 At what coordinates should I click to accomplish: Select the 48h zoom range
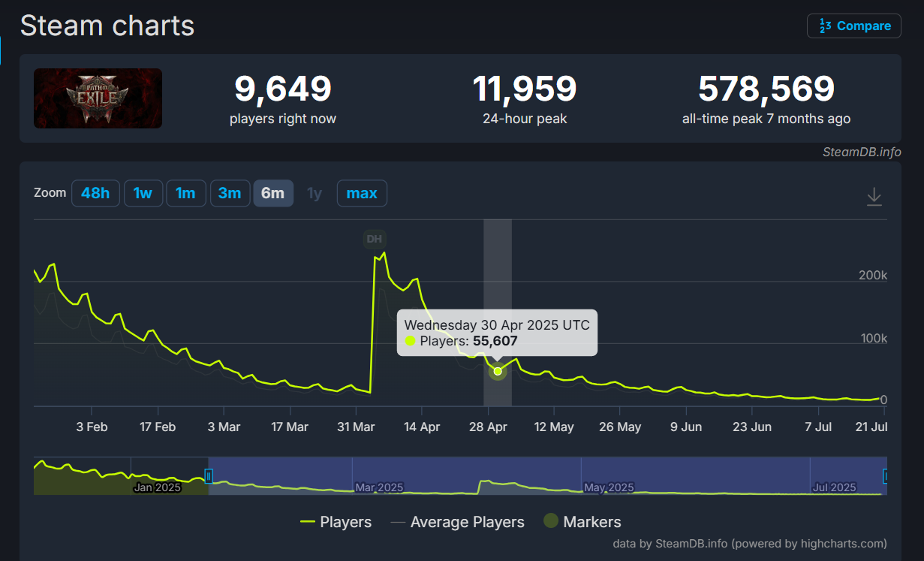point(95,193)
